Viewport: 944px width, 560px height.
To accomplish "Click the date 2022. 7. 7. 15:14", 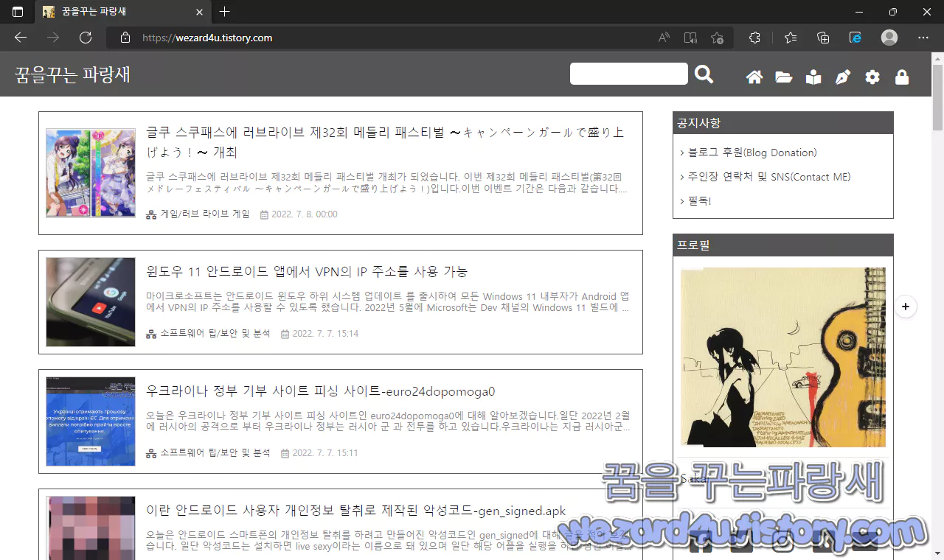I will (325, 334).
